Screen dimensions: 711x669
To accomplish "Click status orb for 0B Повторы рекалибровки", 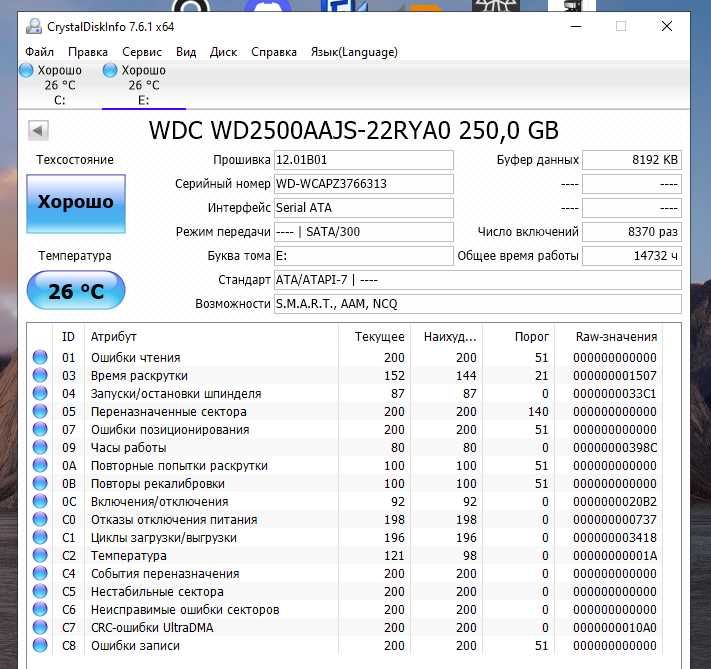I will pyautogui.click(x=40, y=483).
